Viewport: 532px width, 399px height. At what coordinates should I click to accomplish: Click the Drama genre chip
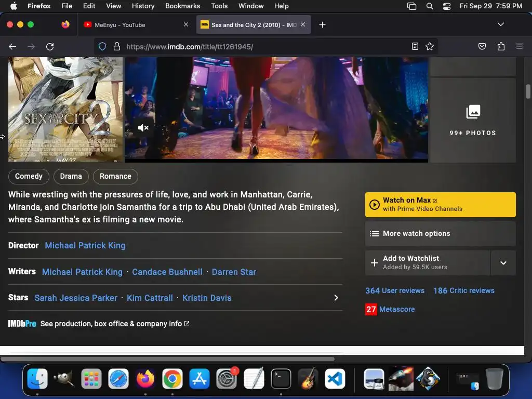pyautogui.click(x=71, y=177)
